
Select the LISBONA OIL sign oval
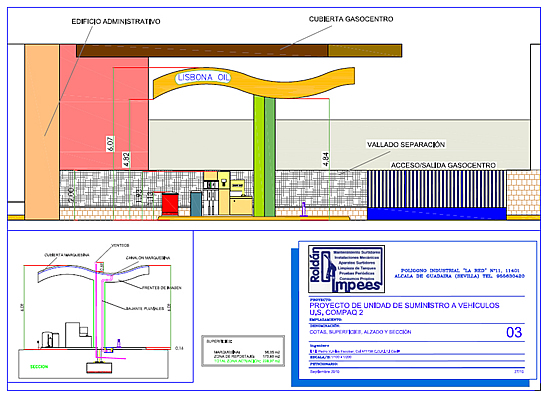tap(203, 77)
